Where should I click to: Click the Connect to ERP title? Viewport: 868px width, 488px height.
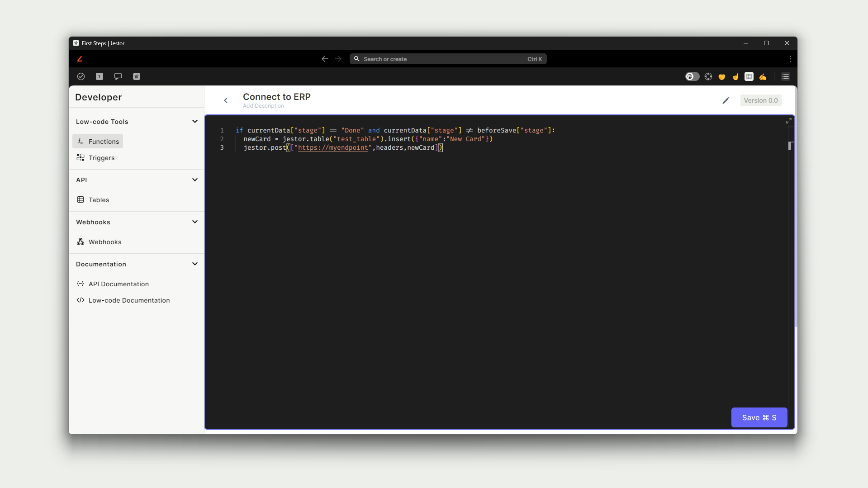pos(277,97)
